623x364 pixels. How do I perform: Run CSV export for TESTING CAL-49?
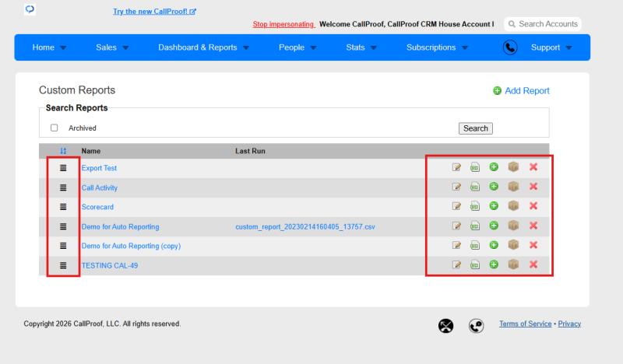pos(475,264)
